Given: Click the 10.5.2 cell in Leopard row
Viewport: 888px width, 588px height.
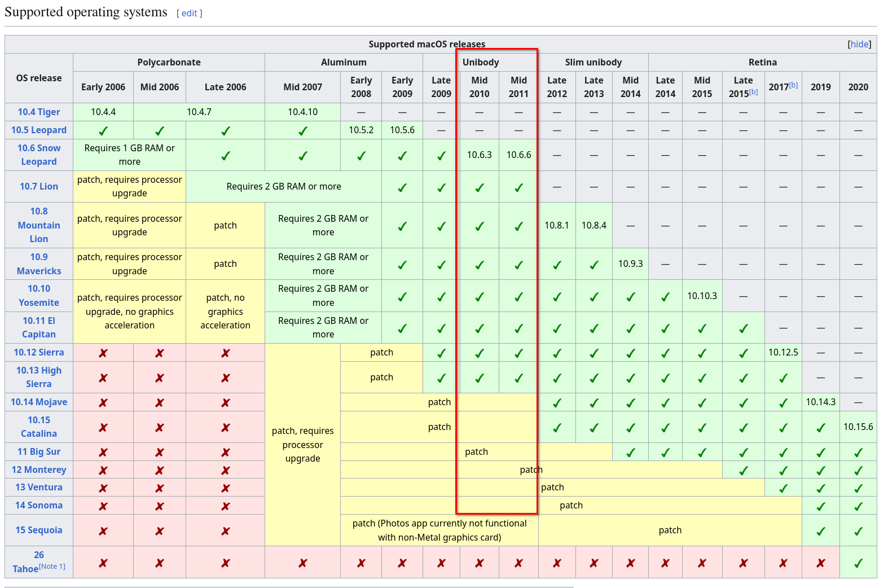Looking at the screenshot, I should (361, 130).
